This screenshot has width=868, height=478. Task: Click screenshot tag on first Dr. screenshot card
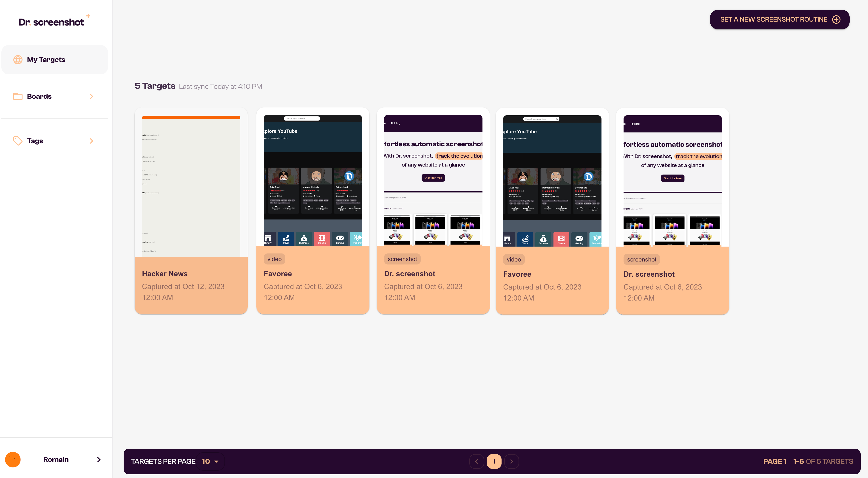click(x=402, y=259)
